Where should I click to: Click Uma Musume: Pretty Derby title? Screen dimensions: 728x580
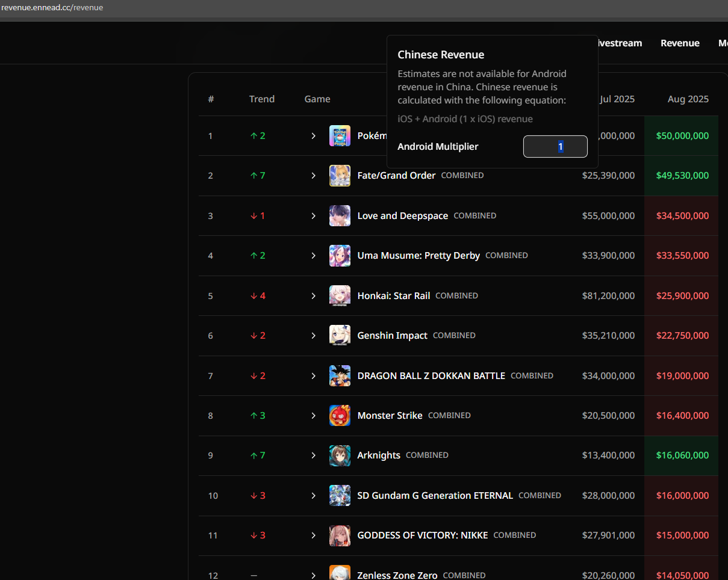click(x=418, y=256)
